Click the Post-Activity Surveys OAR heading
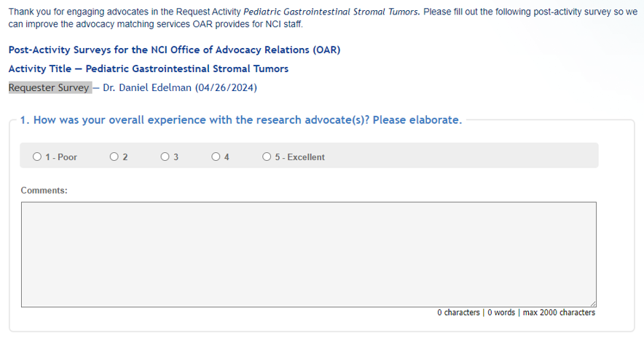This screenshot has height=340, width=644. (174, 50)
